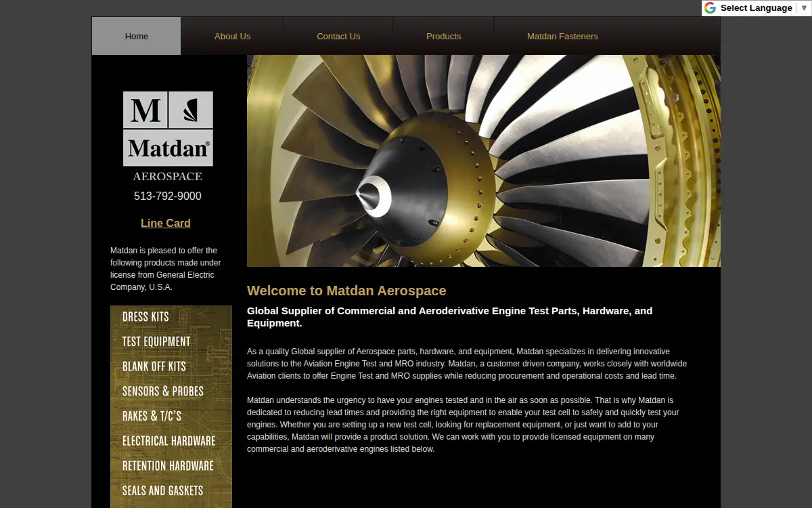Image resolution: width=812 pixels, height=508 pixels.
Task: Open the Products menu item
Action: [443, 36]
